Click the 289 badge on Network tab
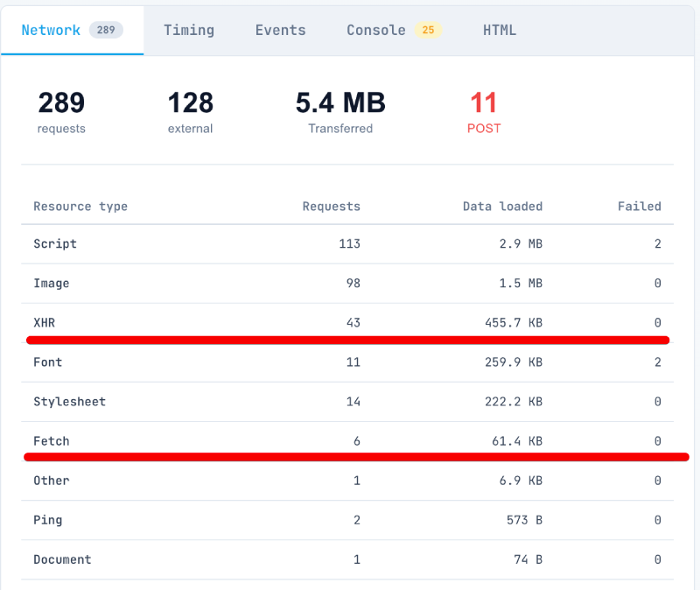 pos(106,30)
